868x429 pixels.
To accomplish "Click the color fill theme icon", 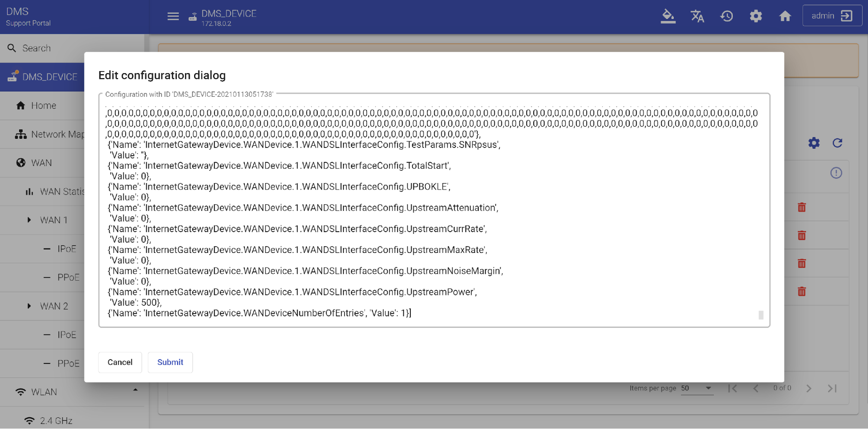I will tap(668, 16).
